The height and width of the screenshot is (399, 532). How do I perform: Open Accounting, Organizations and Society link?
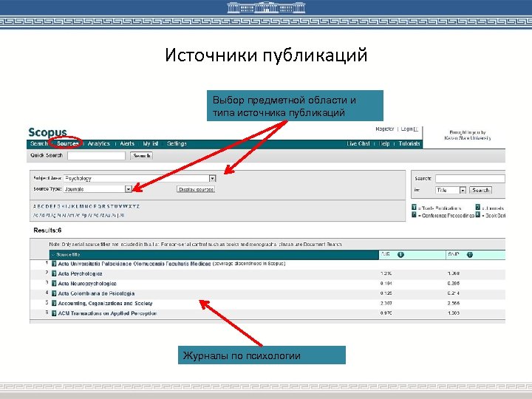(x=105, y=304)
